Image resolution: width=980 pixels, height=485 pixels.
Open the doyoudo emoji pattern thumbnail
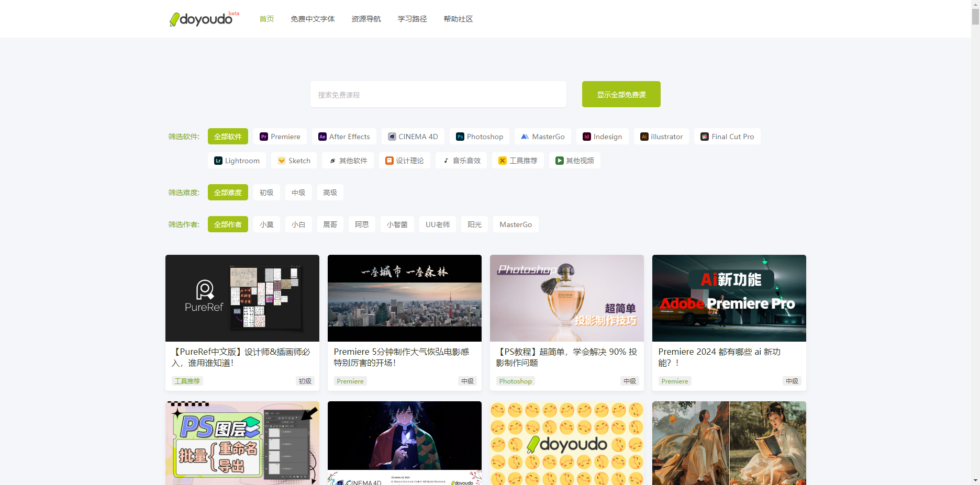pyautogui.click(x=567, y=443)
